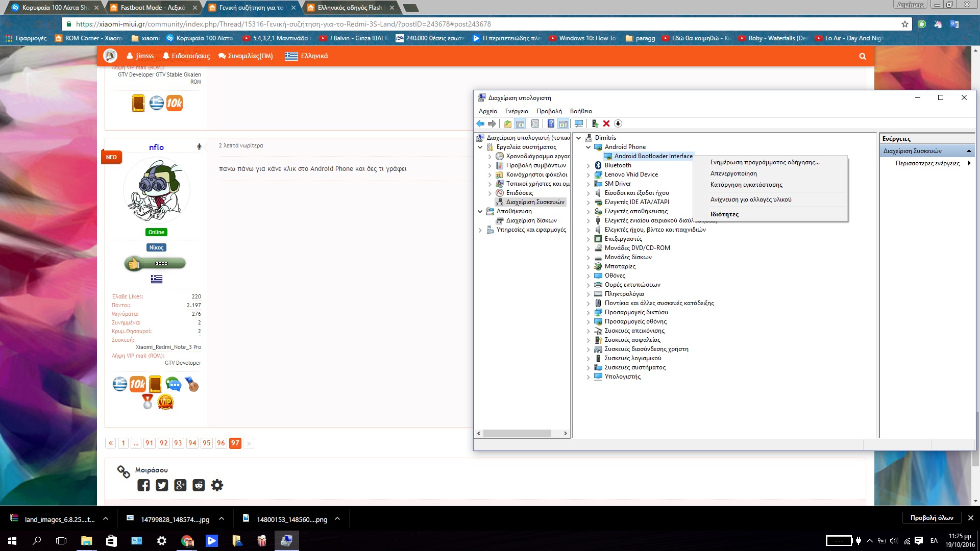Go to page 96 of the thread
980x551 pixels.
point(220,443)
